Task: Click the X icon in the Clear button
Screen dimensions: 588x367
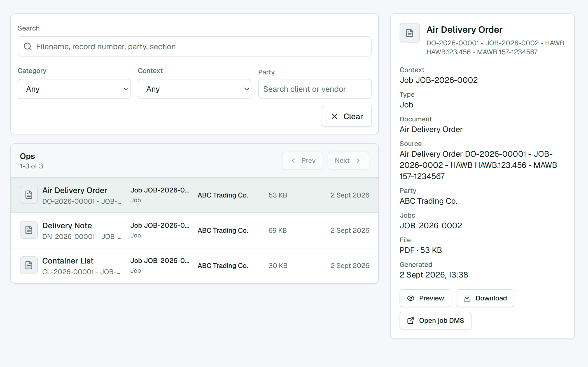Action: [x=335, y=116]
